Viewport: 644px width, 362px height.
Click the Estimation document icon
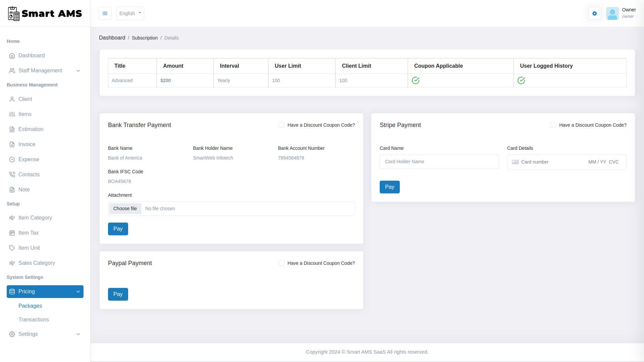pos(12,129)
